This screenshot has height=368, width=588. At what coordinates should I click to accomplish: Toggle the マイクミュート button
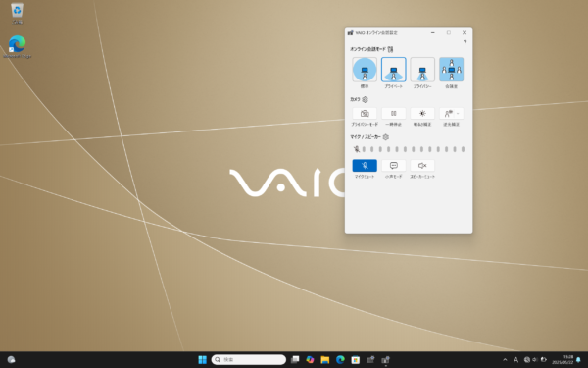pyautogui.click(x=365, y=166)
